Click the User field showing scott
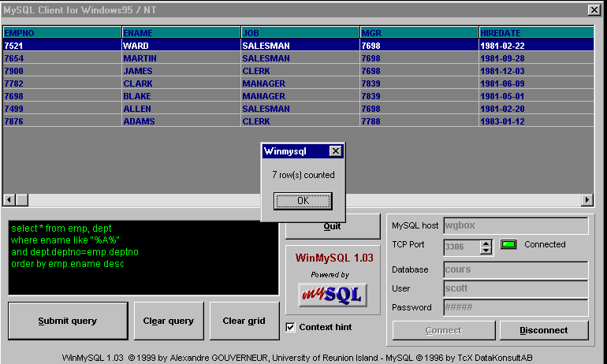The image size is (607, 364). click(x=516, y=288)
